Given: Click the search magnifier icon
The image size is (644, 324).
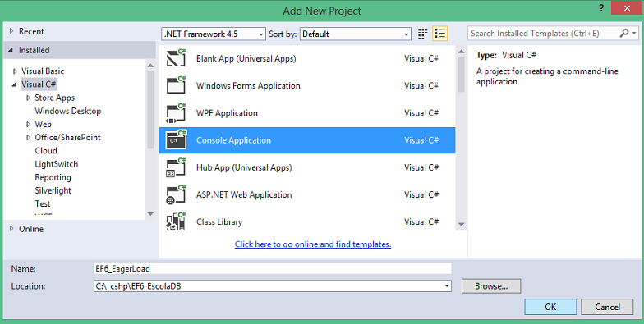Looking at the screenshot, I should point(624,33).
